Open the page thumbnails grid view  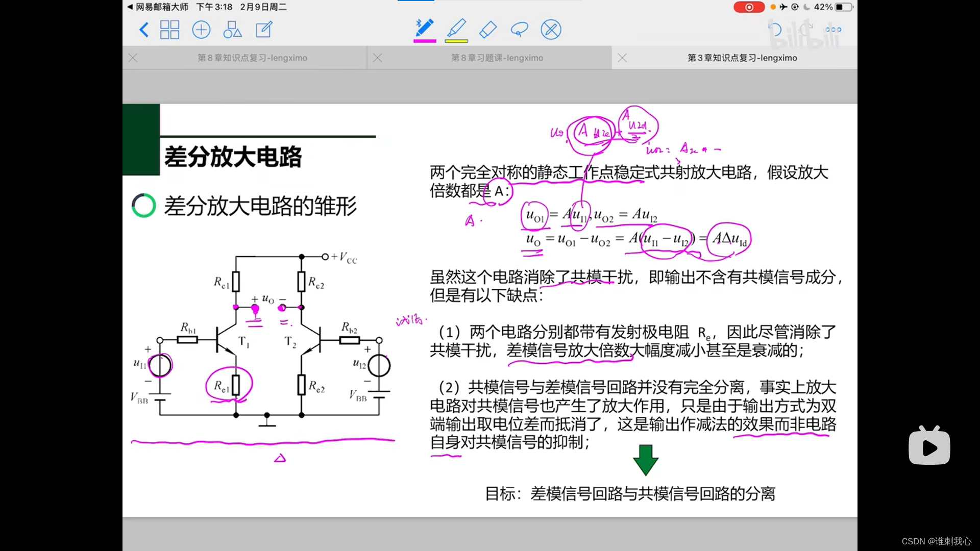point(169,30)
